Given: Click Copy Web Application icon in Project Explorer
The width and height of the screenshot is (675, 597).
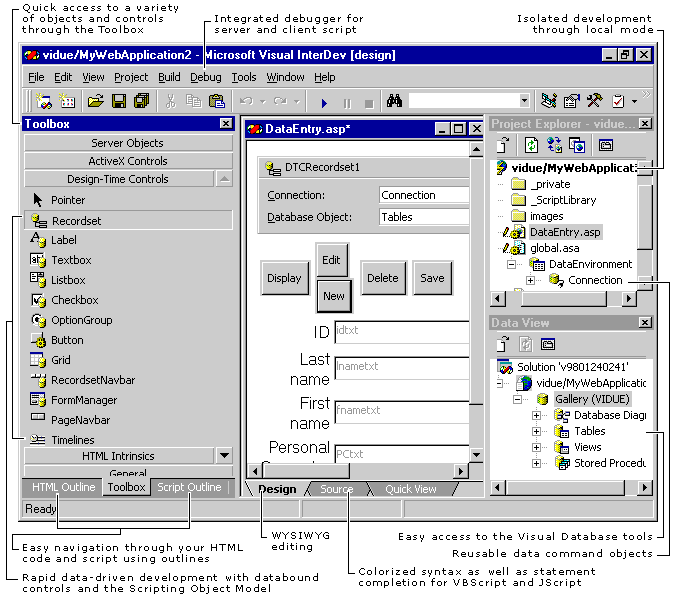Looking at the screenshot, I should click(x=577, y=145).
